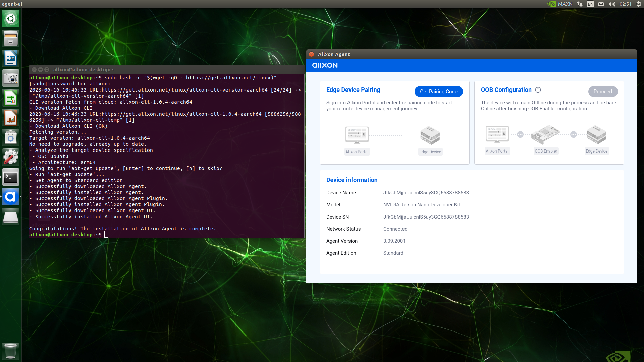Switch to the Terminal dock icon
Screen dimensions: 644x362
[x=11, y=177]
